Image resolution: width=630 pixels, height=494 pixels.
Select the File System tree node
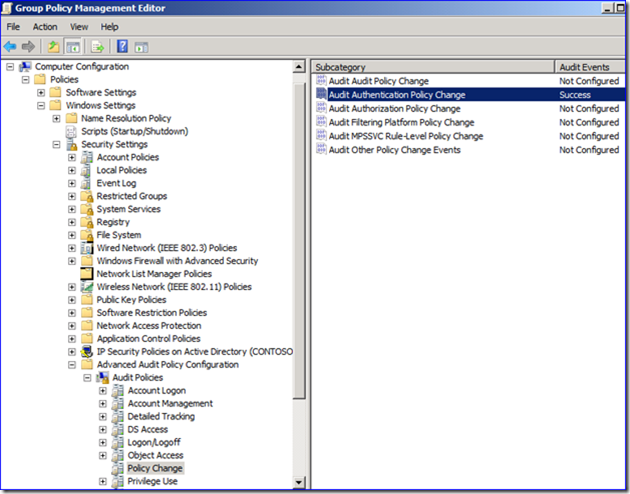[x=119, y=235]
